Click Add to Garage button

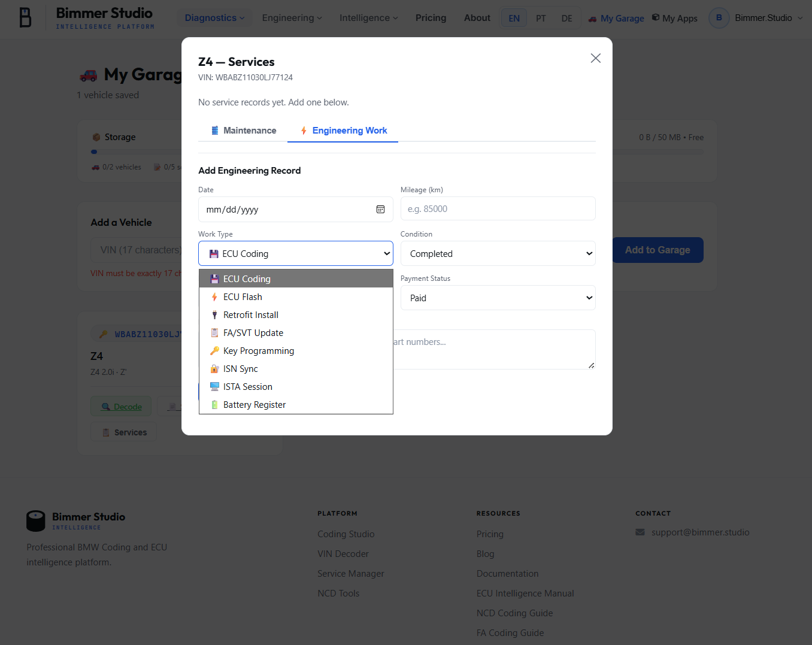[658, 250]
